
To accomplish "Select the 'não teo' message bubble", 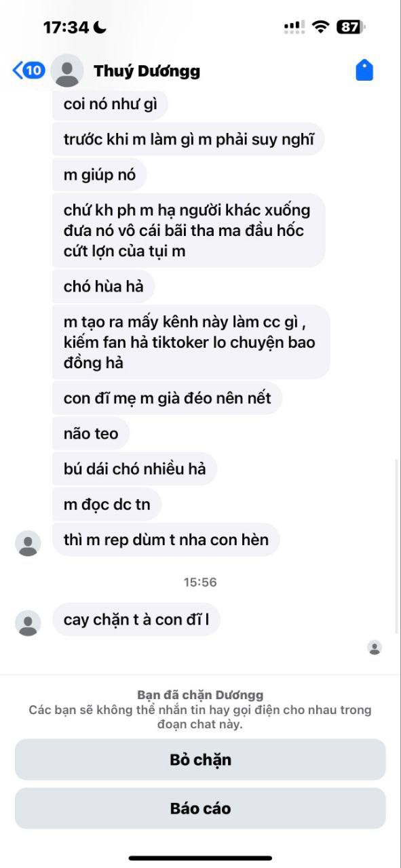I will [91, 433].
